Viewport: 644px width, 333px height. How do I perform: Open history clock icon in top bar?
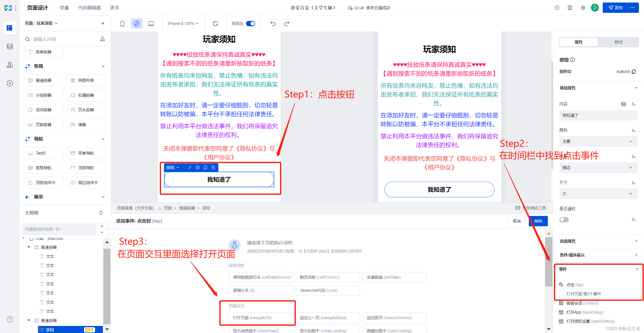[557, 8]
